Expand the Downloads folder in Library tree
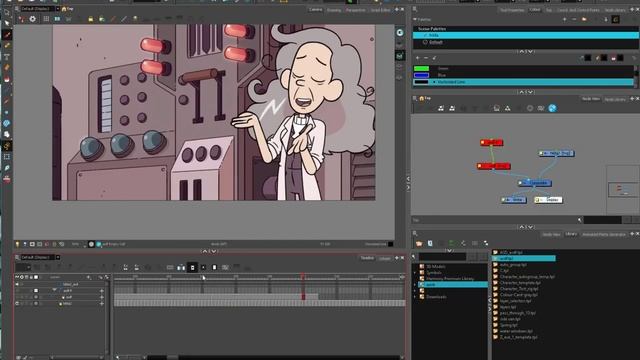The image size is (640, 360). point(415,297)
